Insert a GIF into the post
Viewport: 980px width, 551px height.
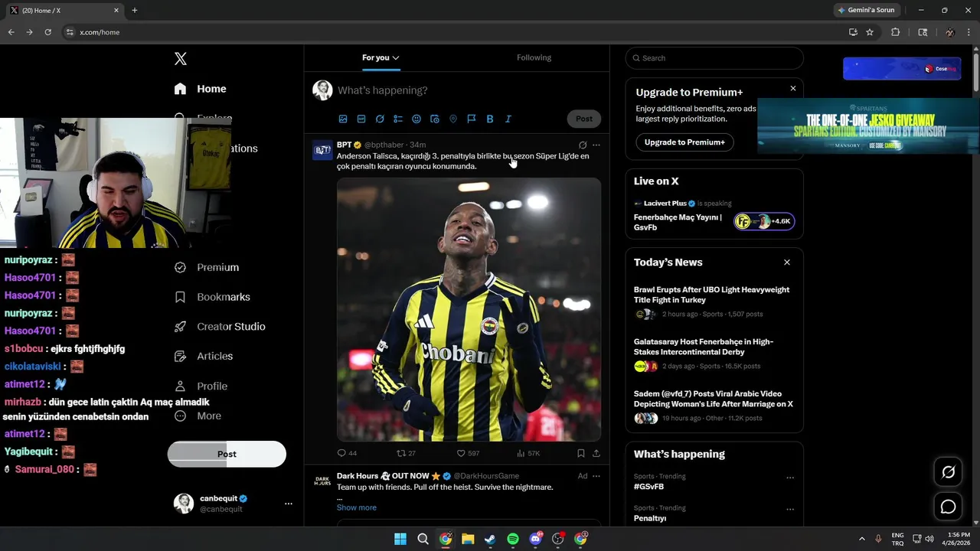point(361,119)
